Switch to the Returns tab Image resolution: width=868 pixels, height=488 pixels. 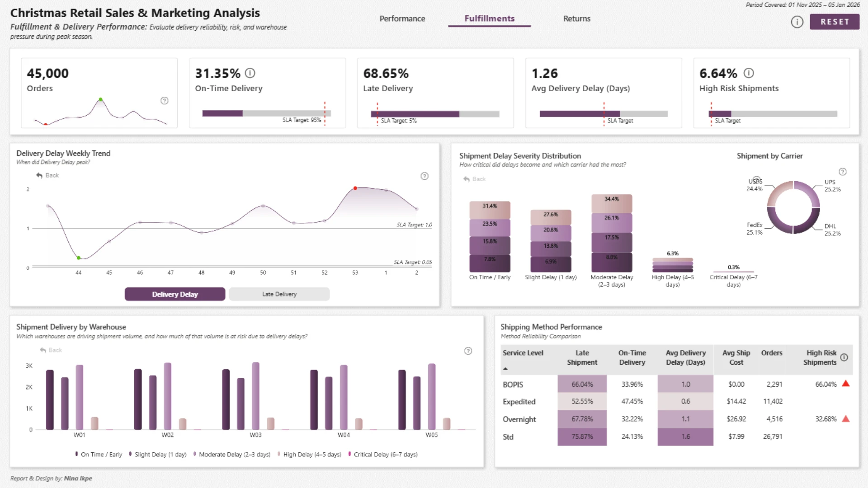[577, 19]
